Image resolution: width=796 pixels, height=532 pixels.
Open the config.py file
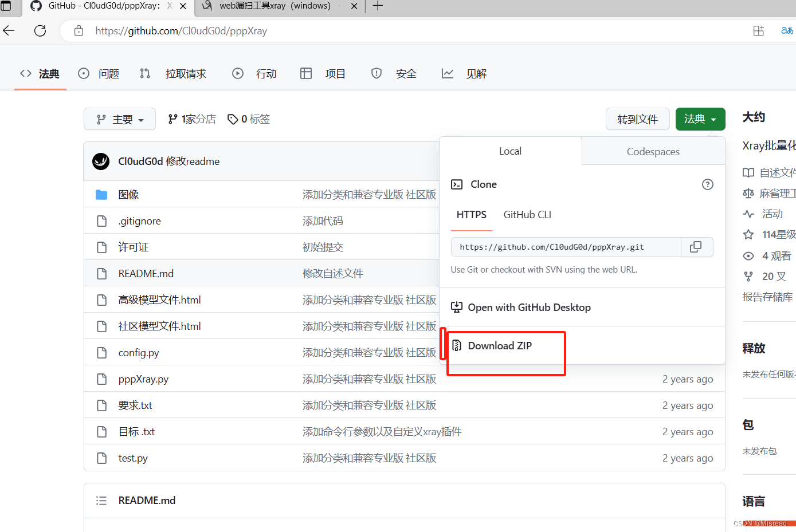pyautogui.click(x=139, y=353)
